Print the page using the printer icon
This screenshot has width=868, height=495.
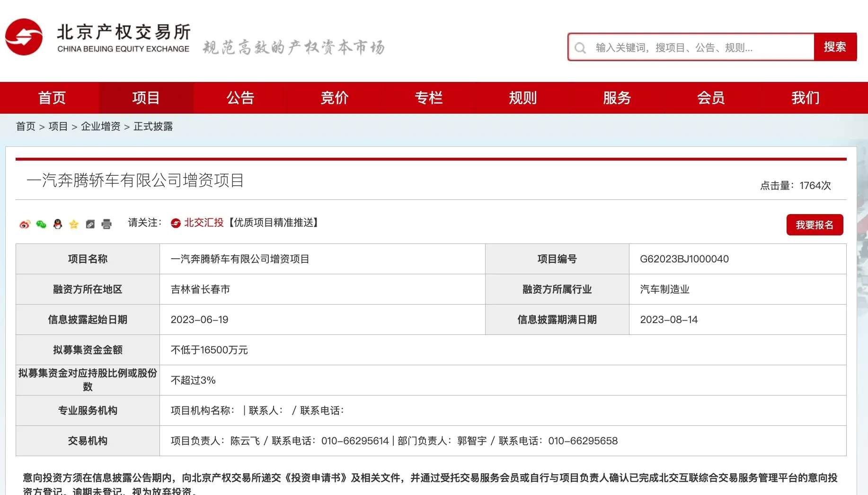point(106,224)
